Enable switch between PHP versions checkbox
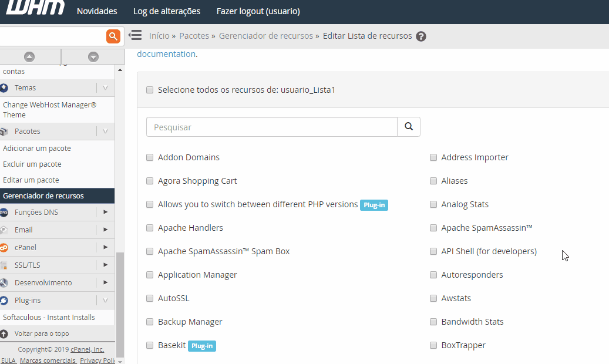 point(150,204)
